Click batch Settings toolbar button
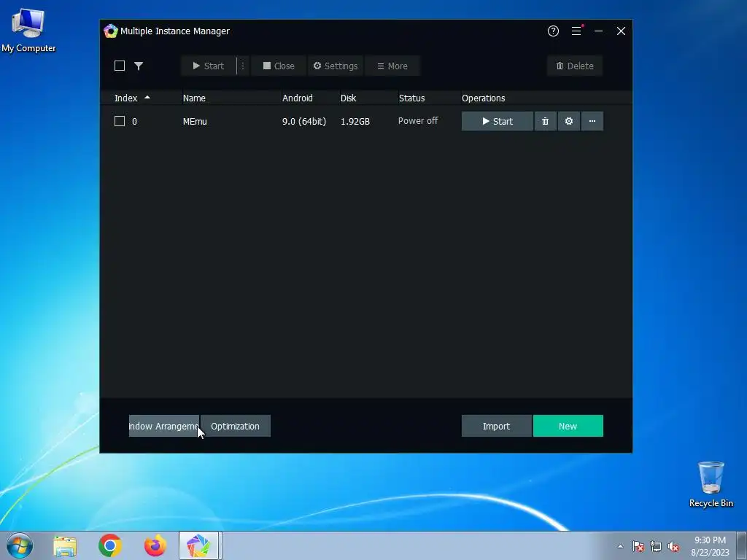The height and width of the screenshot is (560, 747). click(336, 66)
